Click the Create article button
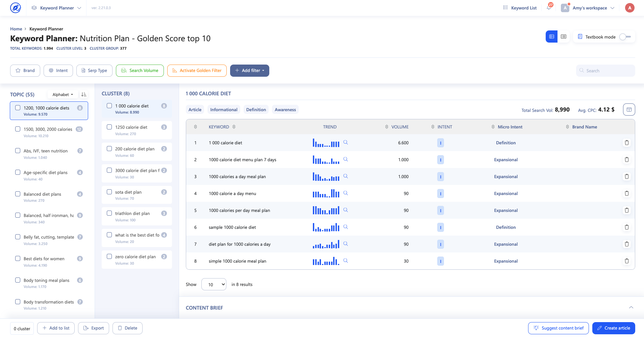Screen dimensions: 644x338 [614, 328]
